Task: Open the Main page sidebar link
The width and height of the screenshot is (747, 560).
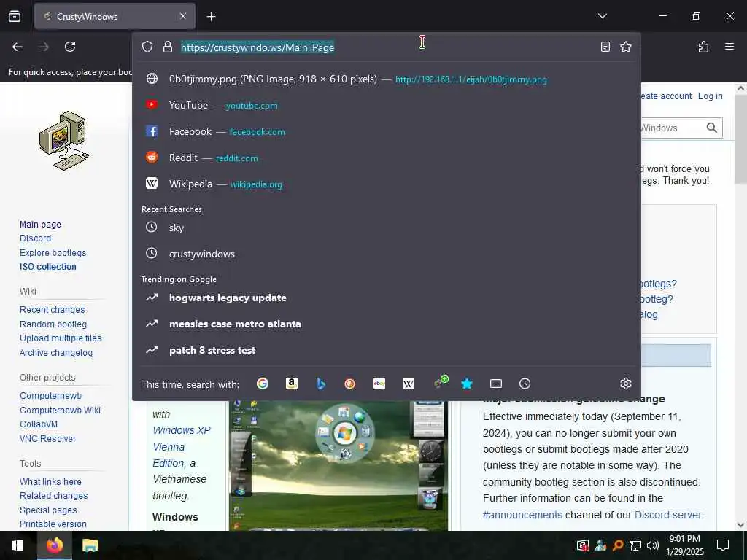Action: click(x=40, y=225)
